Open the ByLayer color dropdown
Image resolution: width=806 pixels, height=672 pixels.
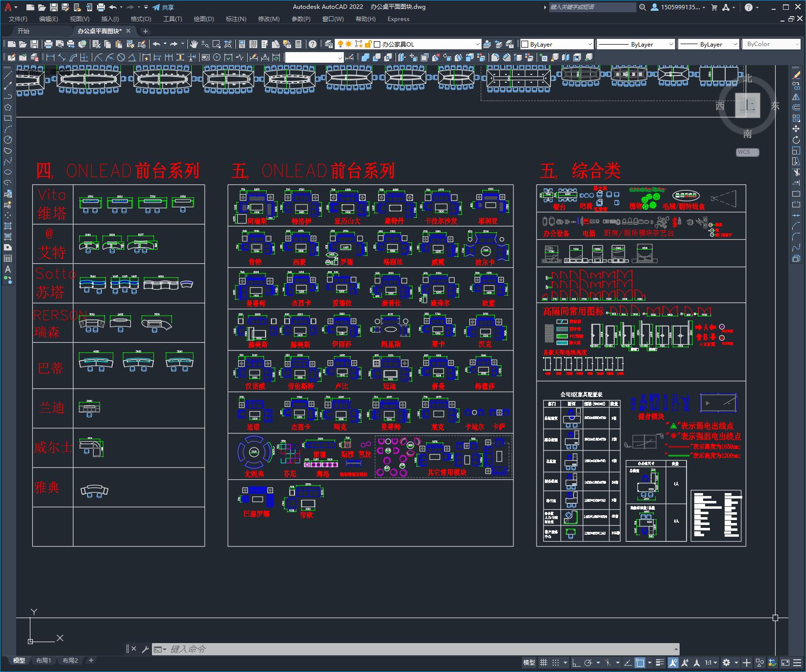point(557,44)
